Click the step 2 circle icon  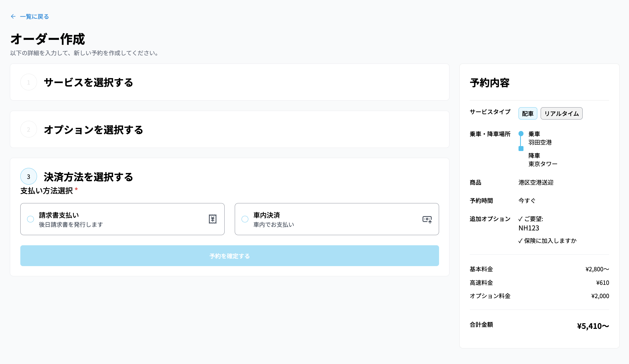[29, 129]
